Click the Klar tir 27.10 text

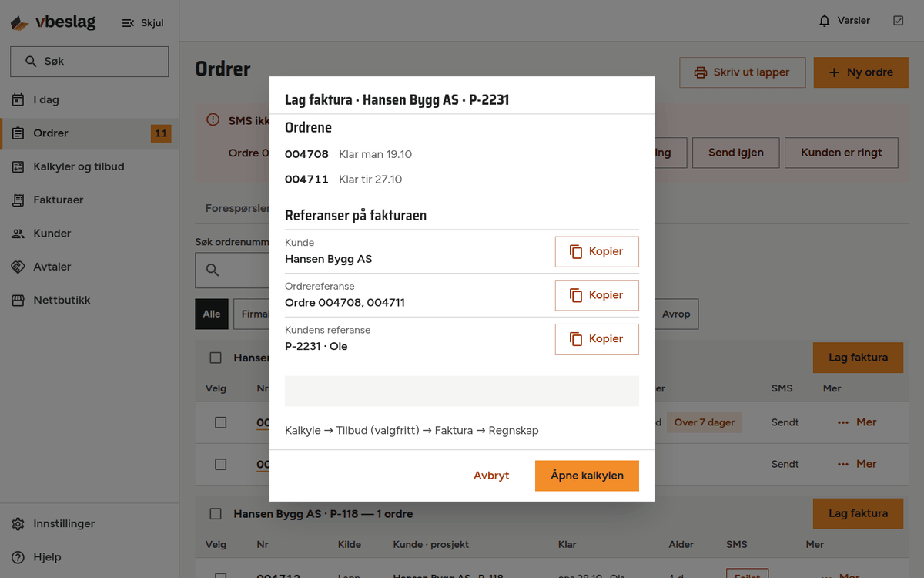[370, 180]
